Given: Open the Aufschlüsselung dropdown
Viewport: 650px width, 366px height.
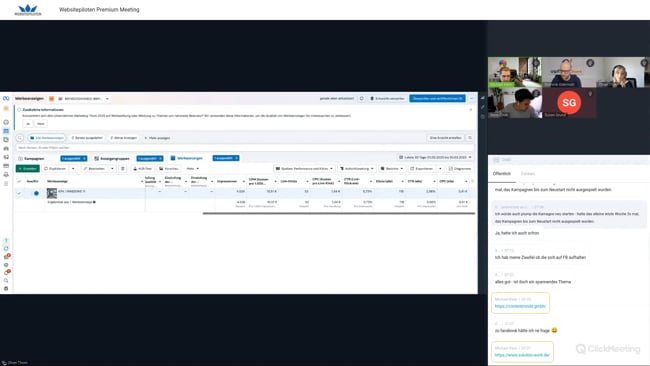Looking at the screenshot, I should pos(357,169).
